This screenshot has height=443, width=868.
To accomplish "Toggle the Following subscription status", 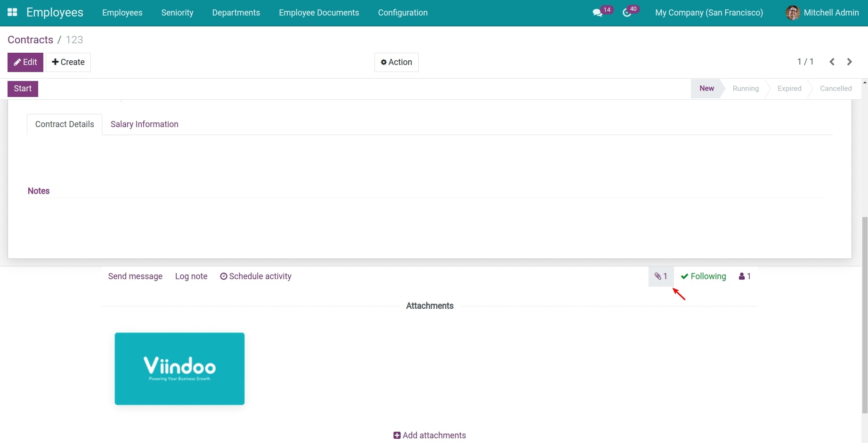I will pyautogui.click(x=703, y=276).
